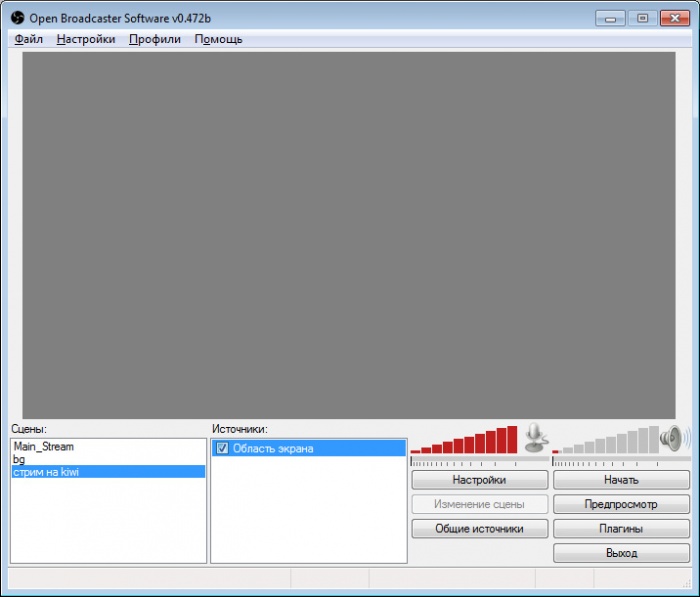Open the Профили menu
Viewport: 700px width, 597px height.
pyautogui.click(x=155, y=39)
